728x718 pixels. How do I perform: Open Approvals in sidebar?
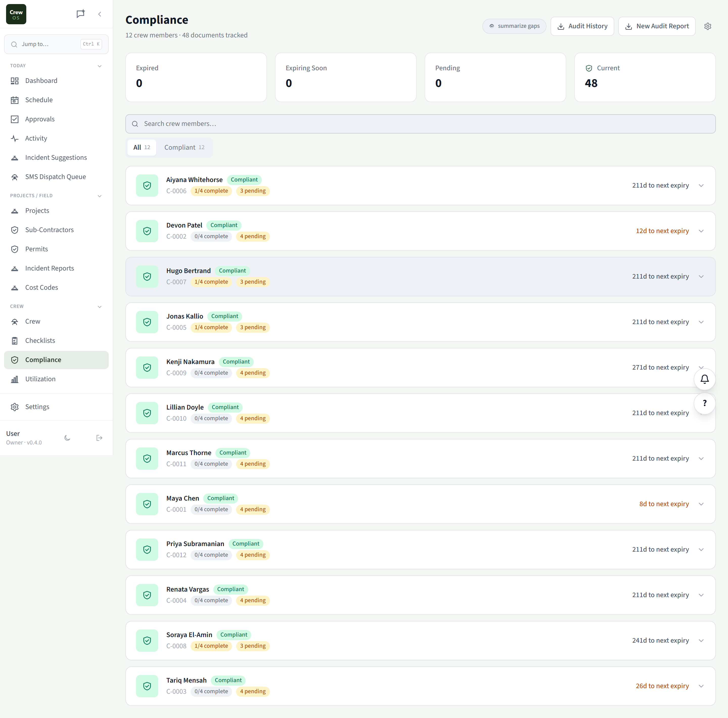coord(56,119)
